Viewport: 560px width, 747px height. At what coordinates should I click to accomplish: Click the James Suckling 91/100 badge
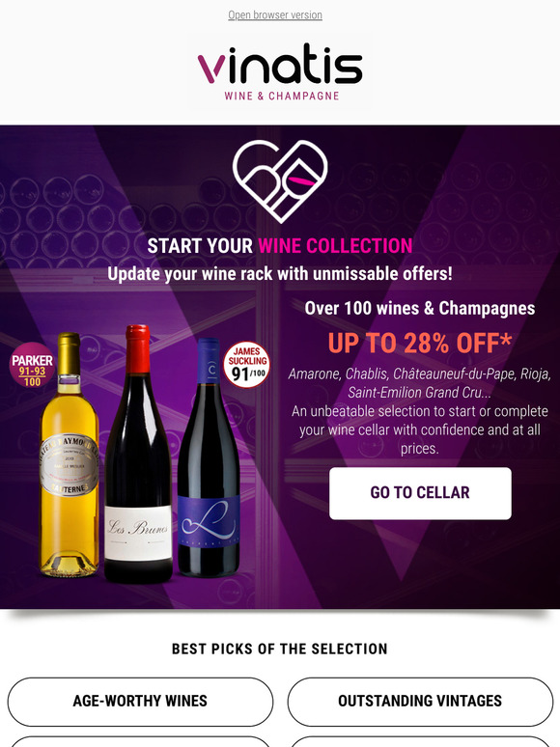tap(247, 364)
